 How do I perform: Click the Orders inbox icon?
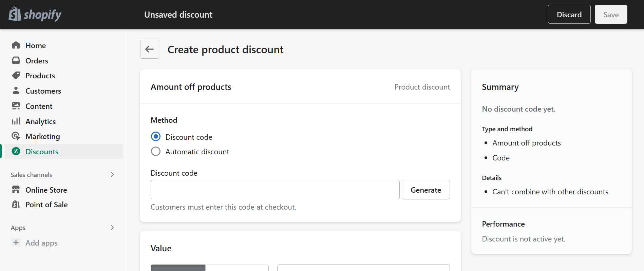pyautogui.click(x=16, y=60)
